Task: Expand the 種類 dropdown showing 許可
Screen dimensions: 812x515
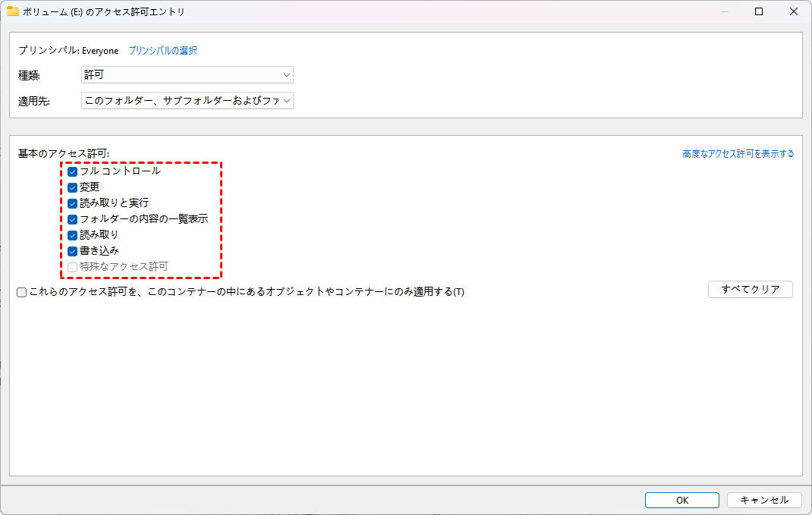Action: click(x=187, y=75)
